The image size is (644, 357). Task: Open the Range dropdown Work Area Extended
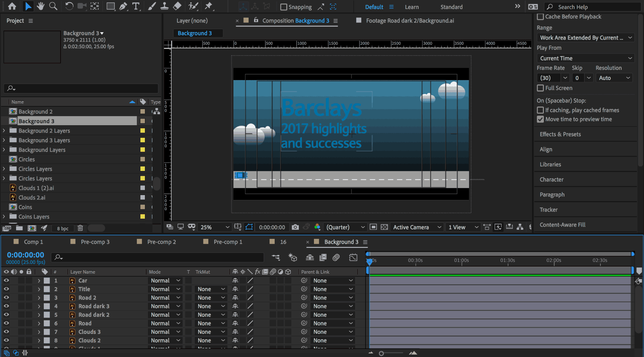586,38
